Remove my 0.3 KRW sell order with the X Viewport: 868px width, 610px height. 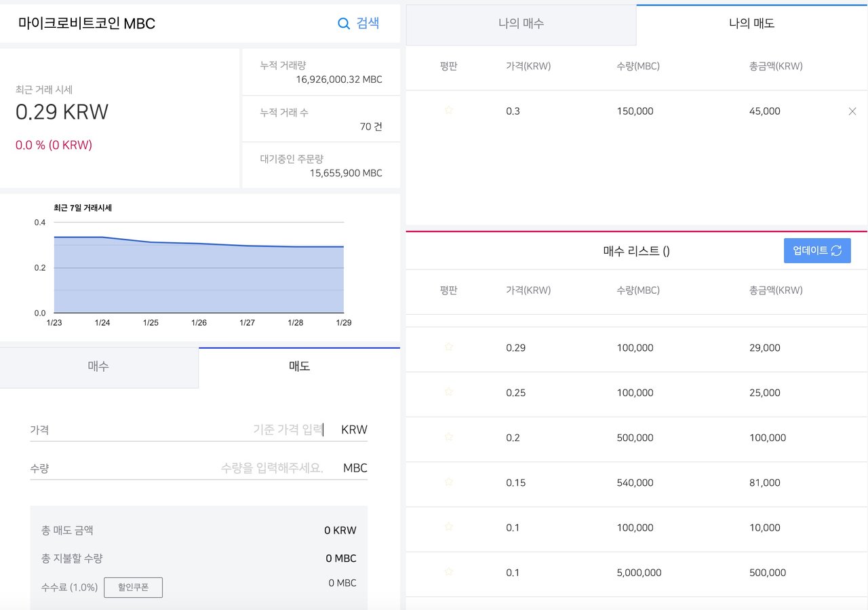click(852, 111)
